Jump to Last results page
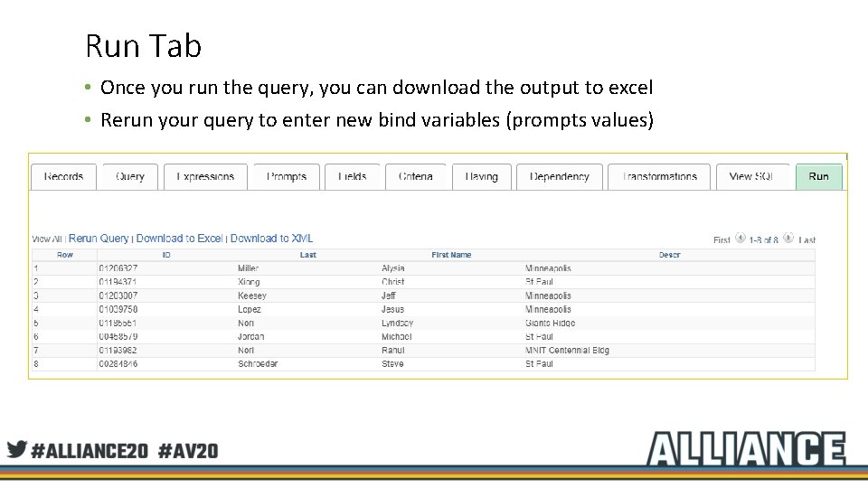The width and height of the screenshot is (868, 488). [x=807, y=240]
